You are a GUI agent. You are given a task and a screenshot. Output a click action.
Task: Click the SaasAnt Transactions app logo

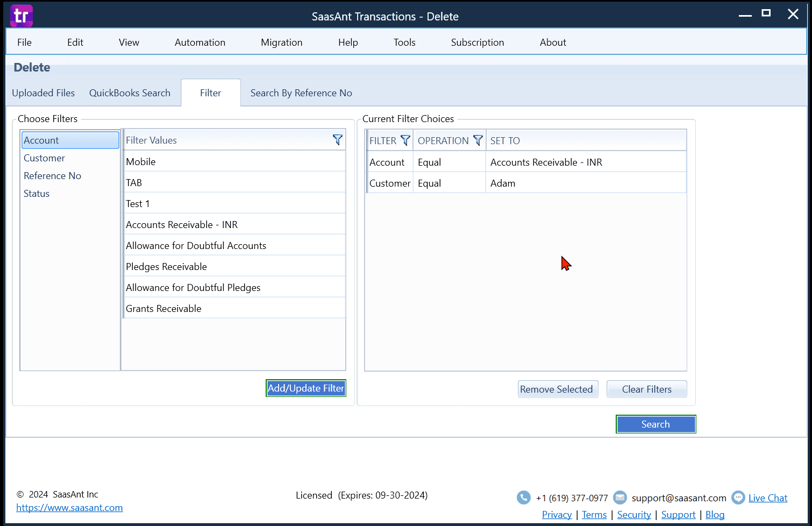[x=22, y=16]
